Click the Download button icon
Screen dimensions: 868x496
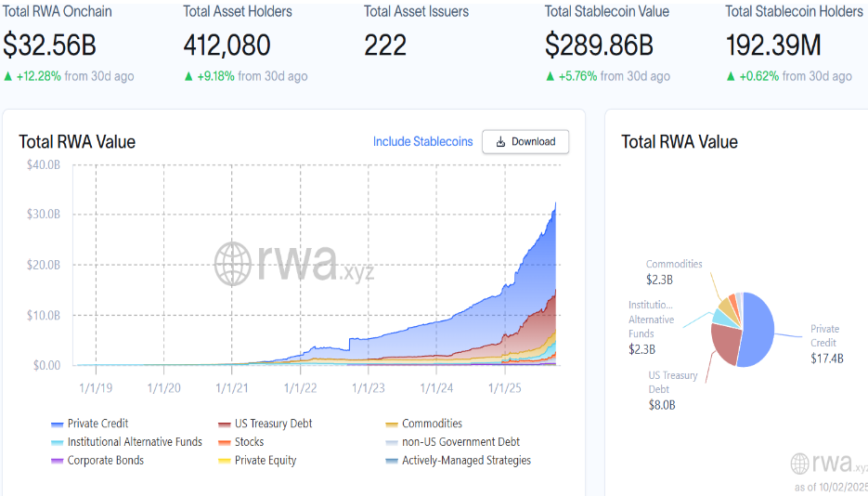coord(500,142)
